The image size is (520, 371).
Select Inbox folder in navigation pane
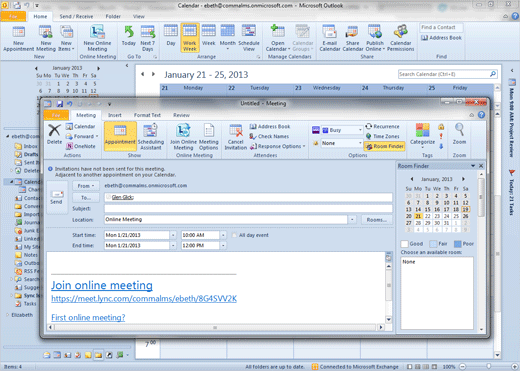pyautogui.click(x=30, y=146)
